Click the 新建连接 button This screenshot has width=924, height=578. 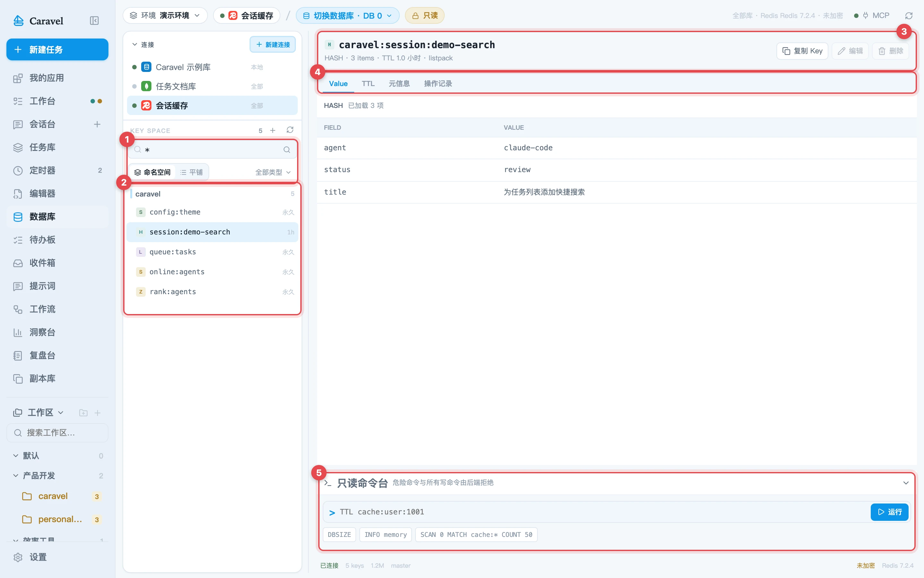point(273,45)
